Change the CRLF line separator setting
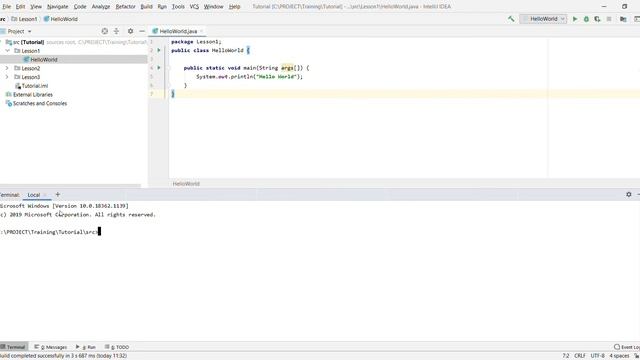640x360 pixels. [580, 356]
